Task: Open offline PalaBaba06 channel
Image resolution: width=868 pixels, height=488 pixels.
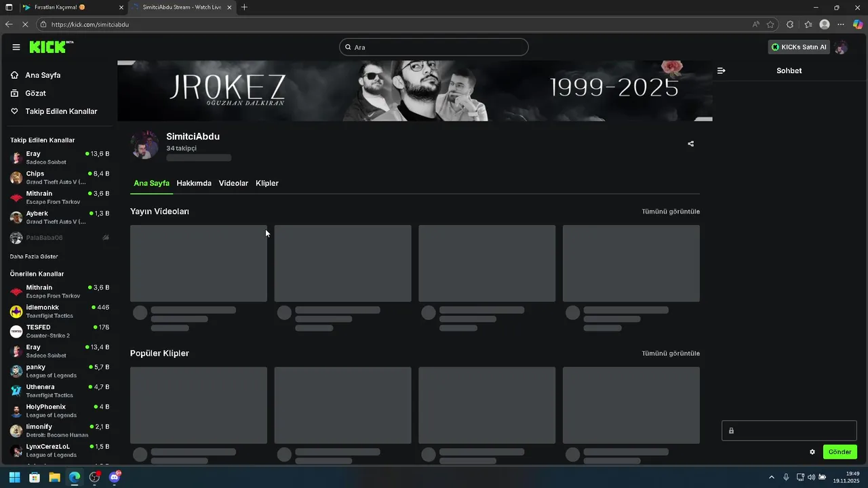Action: point(60,238)
